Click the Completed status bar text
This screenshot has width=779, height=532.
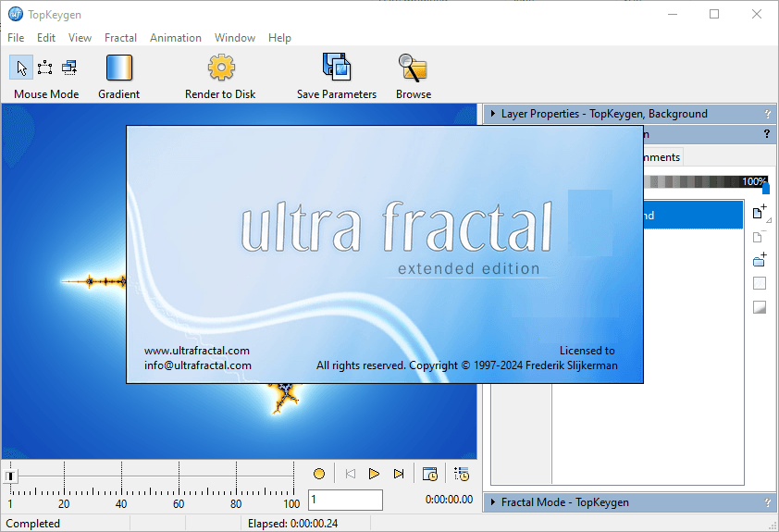(x=32, y=524)
